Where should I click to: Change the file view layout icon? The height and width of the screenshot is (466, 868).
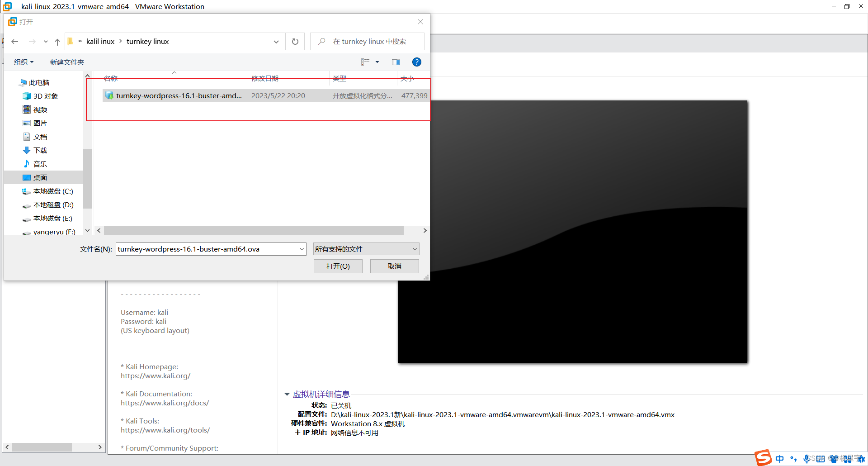[x=365, y=62]
